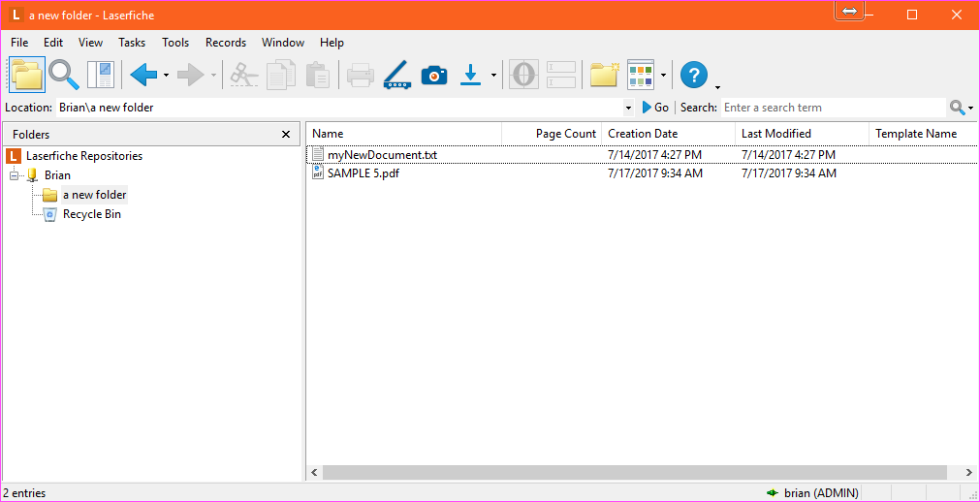
Task: Click the text file icon of myNewDocument.txt
Action: click(318, 154)
